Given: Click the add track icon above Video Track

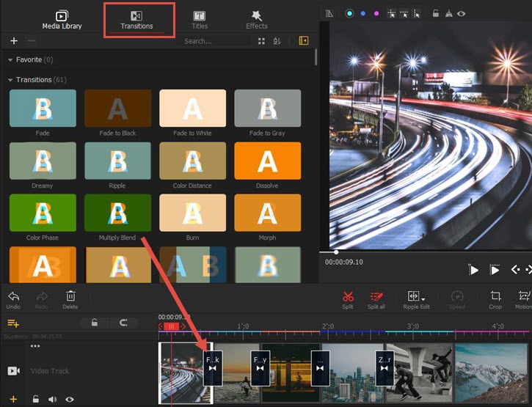Looking at the screenshot, I should click(x=12, y=323).
